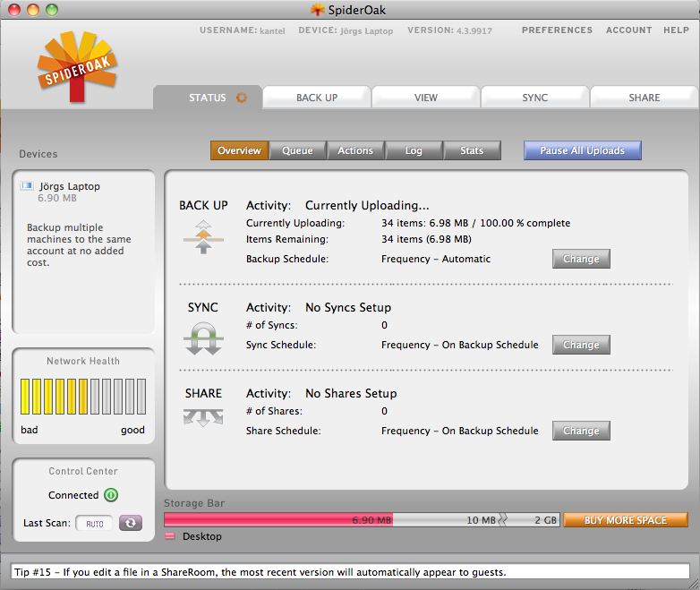This screenshot has height=590, width=700.
Task: Click the '34 items (6.98 MB)' remaining value
Action: 426,239
